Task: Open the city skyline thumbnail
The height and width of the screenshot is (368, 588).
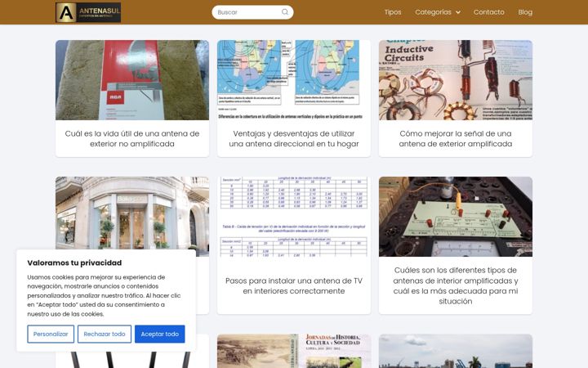Action: tap(455, 351)
